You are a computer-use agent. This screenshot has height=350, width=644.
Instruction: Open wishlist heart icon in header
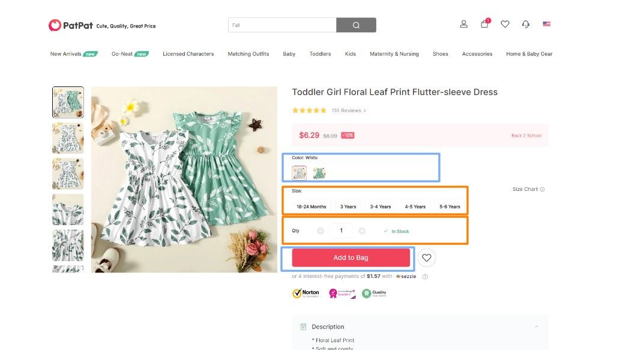tap(505, 24)
